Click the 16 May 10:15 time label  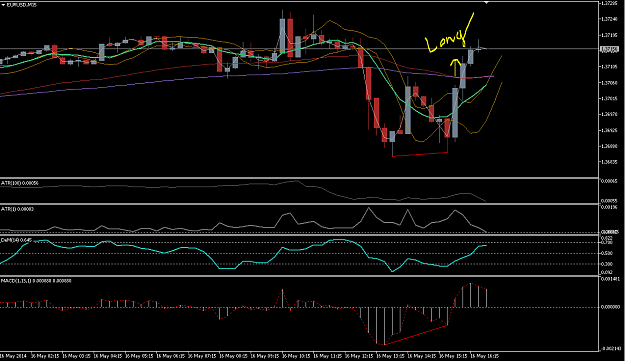point(296,355)
